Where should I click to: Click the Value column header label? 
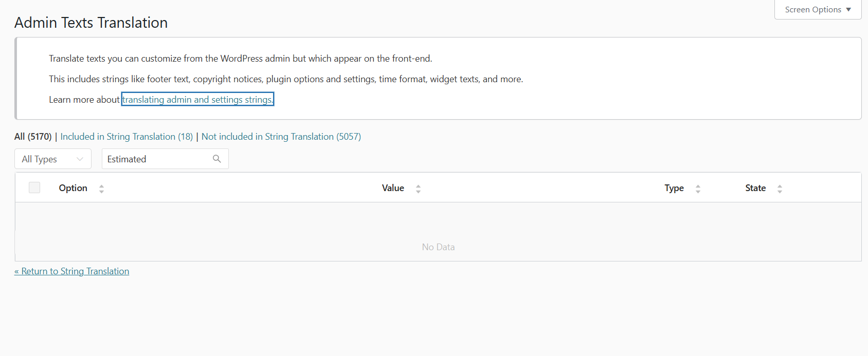393,188
